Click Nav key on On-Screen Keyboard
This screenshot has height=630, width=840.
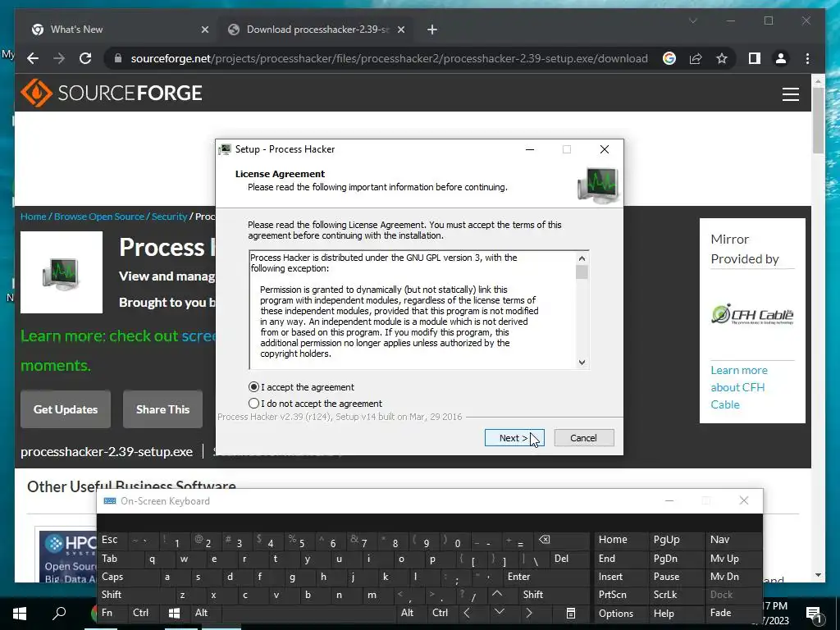733,540
